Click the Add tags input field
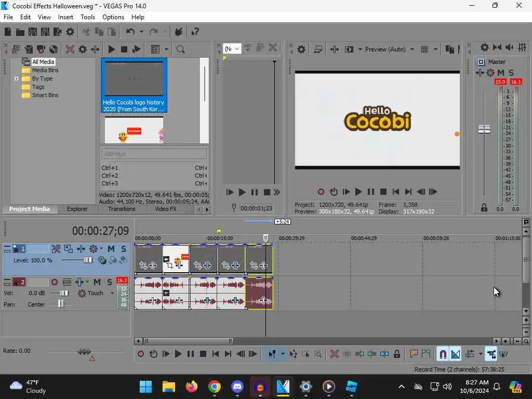The width and height of the screenshot is (532, 399). (154, 154)
